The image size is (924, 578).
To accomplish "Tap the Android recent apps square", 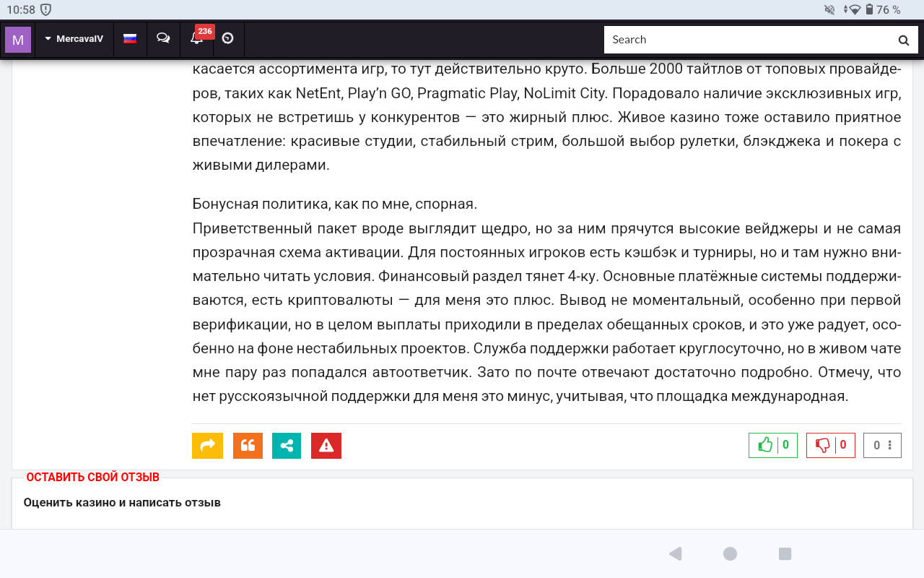I will pyautogui.click(x=785, y=554).
